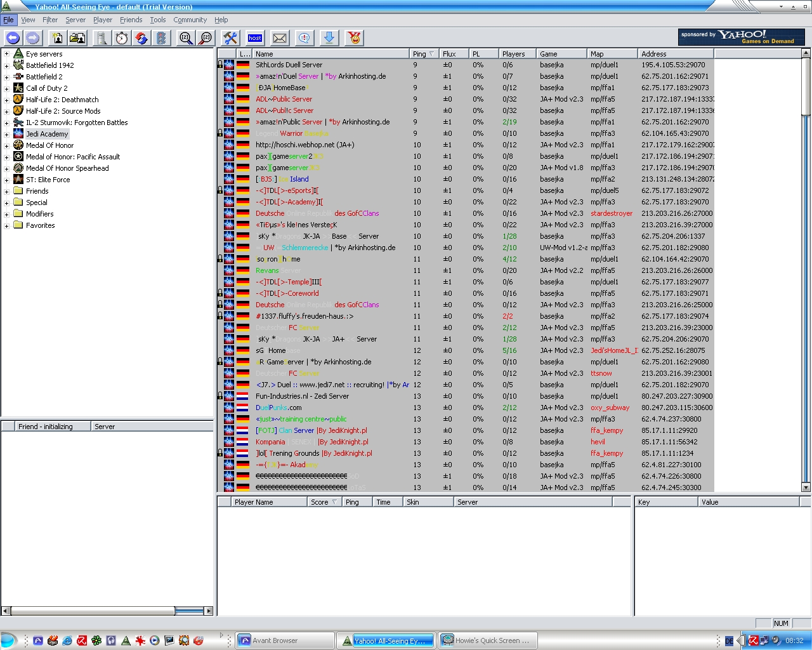Expand the Modifiers folder node
The width and height of the screenshot is (812, 650).
6,214
